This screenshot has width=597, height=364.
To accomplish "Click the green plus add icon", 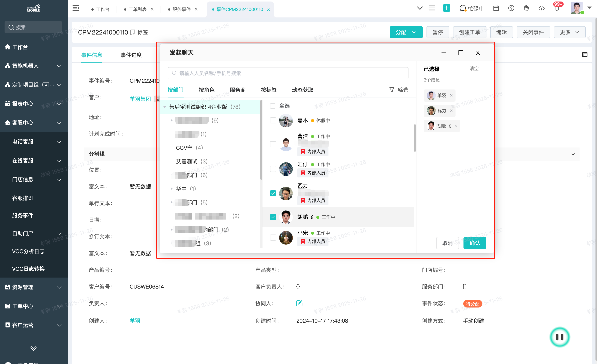I will [x=446, y=8].
